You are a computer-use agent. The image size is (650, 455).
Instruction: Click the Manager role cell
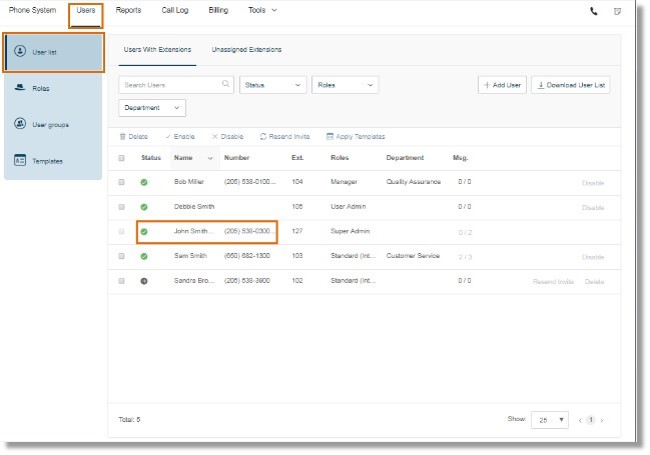344,182
